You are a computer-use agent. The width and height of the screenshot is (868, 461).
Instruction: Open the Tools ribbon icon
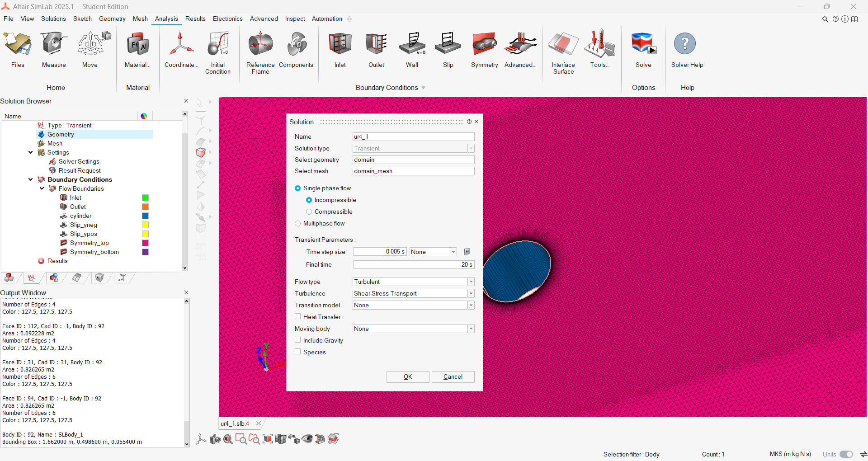(600, 49)
